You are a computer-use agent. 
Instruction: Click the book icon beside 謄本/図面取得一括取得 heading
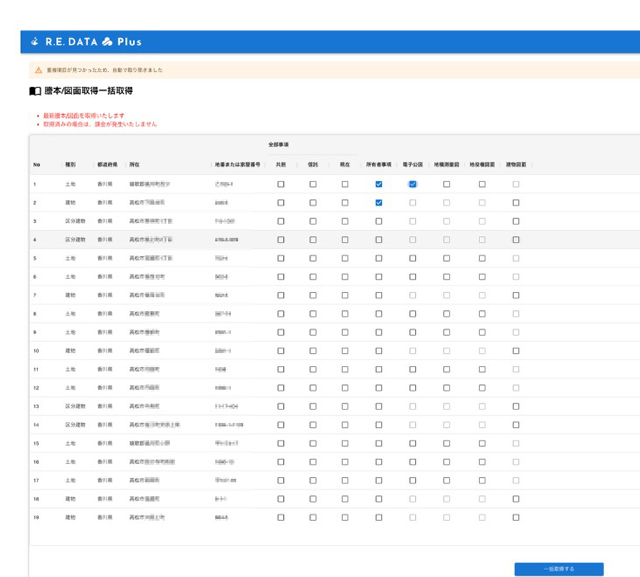coord(35,91)
